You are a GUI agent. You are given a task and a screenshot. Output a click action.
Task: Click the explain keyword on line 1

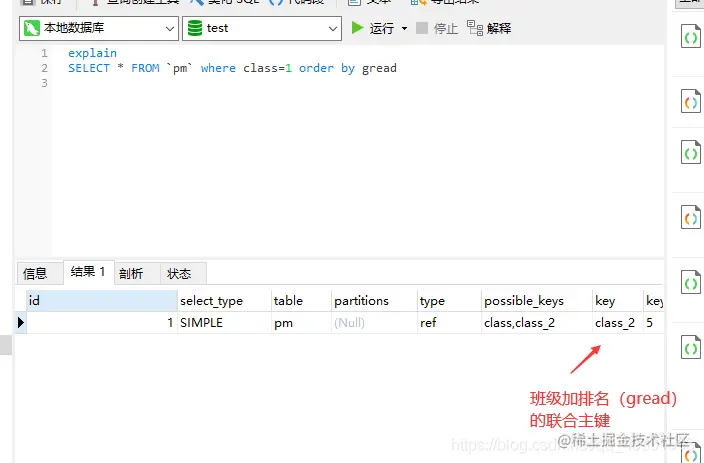coord(92,53)
